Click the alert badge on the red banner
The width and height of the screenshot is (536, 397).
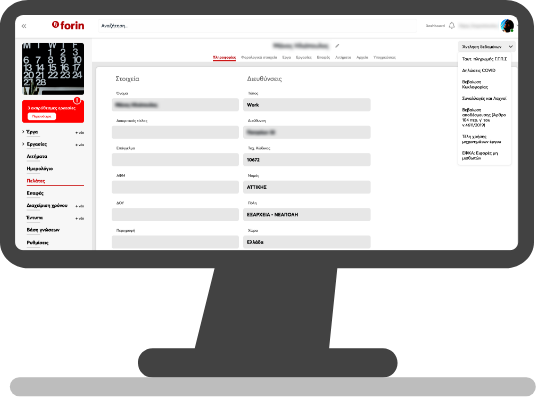click(77, 101)
